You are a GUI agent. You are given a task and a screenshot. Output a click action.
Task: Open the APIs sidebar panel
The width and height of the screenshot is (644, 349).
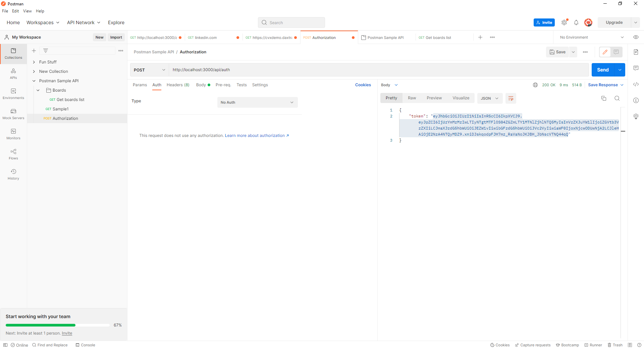[13, 74]
